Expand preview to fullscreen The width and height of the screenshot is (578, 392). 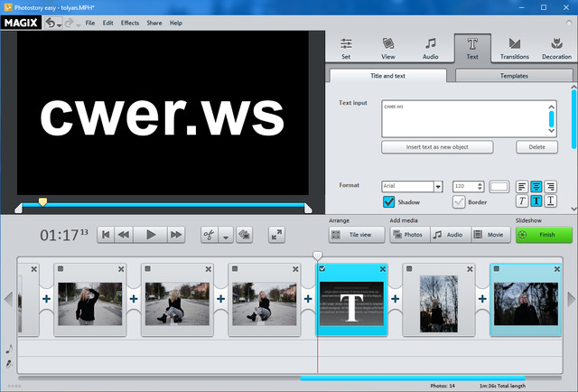tap(276, 235)
